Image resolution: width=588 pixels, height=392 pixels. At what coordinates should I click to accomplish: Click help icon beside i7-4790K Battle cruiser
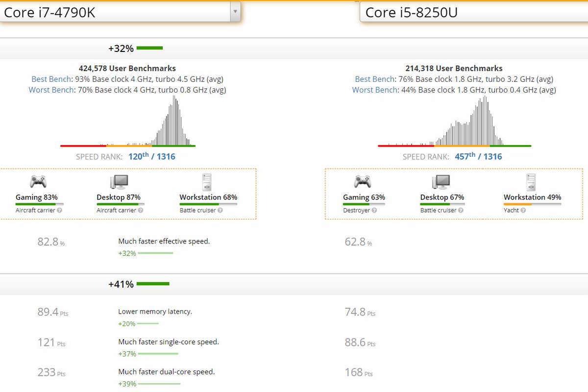coord(220,210)
